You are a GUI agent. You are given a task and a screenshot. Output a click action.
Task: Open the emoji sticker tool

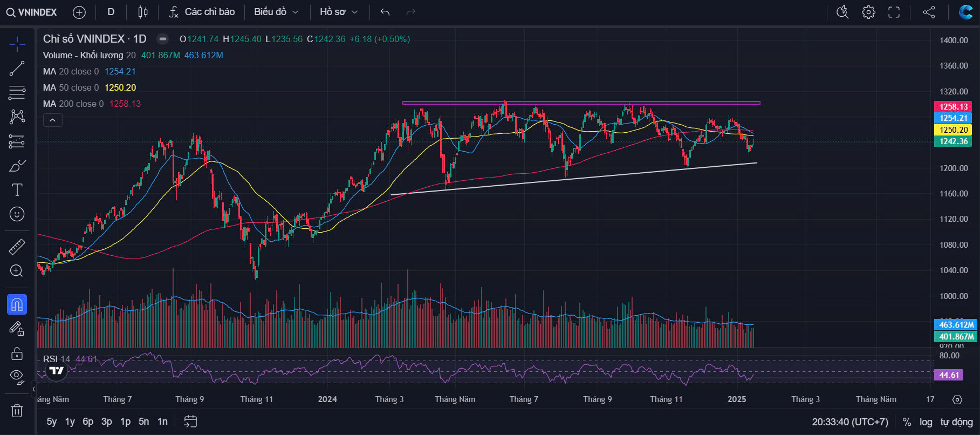coord(17,214)
